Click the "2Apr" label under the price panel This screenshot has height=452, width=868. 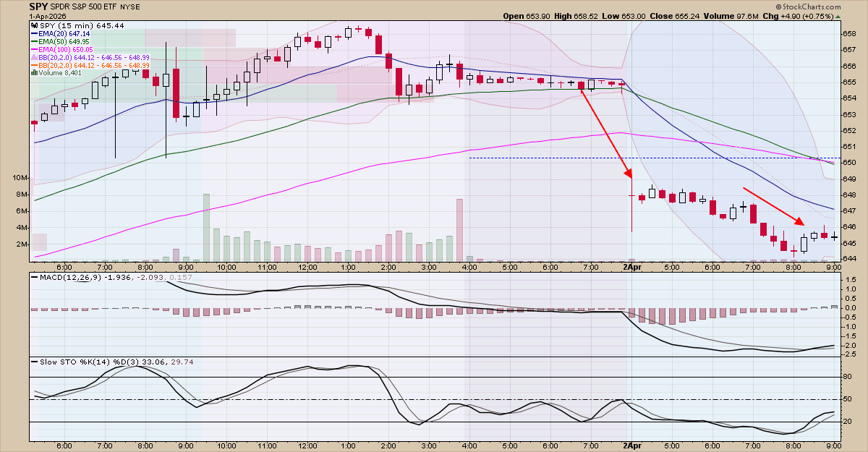(x=632, y=267)
